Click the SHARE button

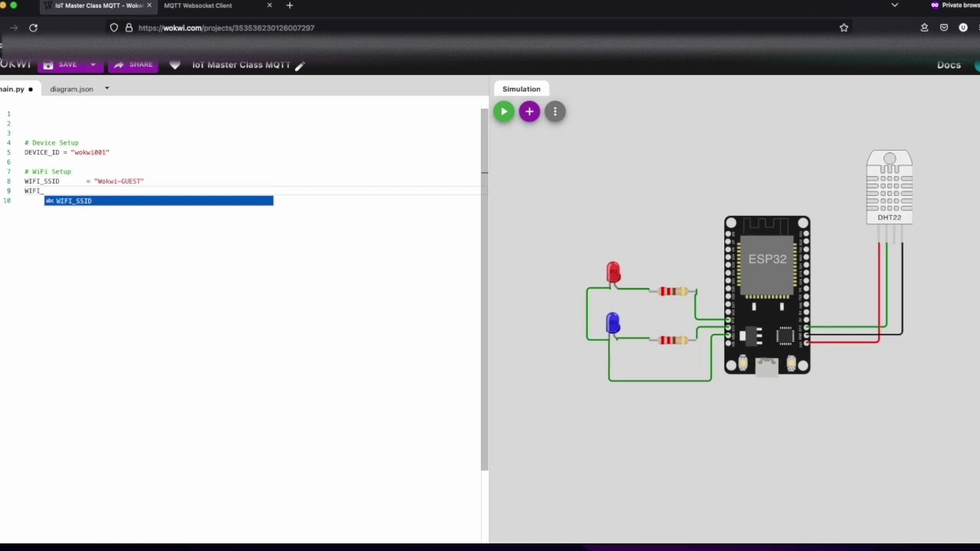click(x=133, y=65)
